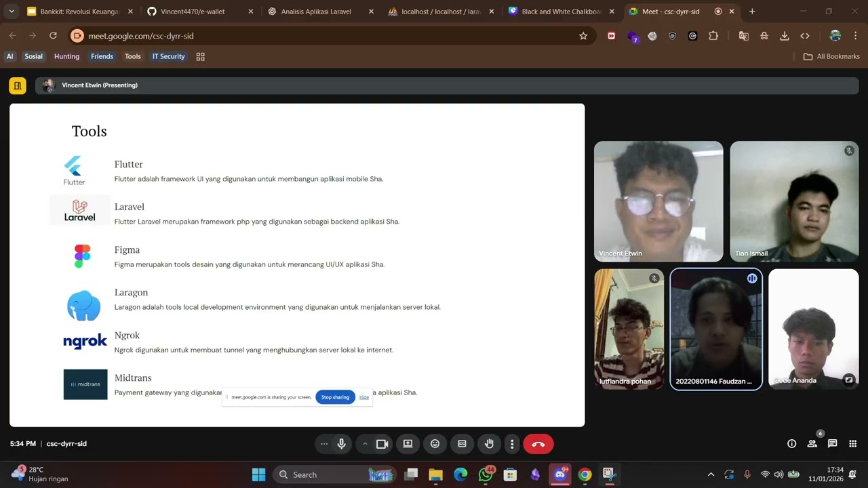This screenshot has height=488, width=868.
Task: Select Vincent Etwin video tile
Action: (x=658, y=201)
